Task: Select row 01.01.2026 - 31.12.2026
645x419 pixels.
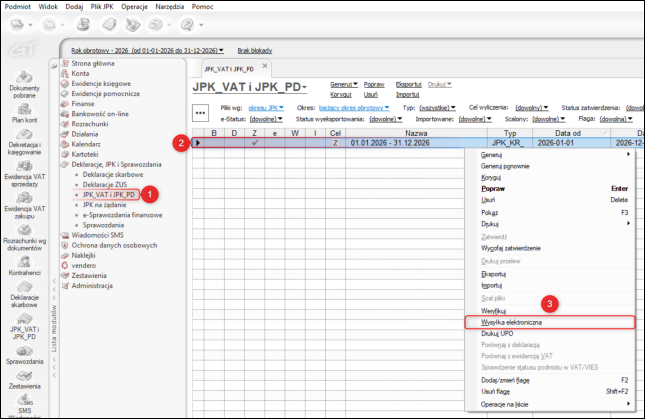Action: (418, 143)
